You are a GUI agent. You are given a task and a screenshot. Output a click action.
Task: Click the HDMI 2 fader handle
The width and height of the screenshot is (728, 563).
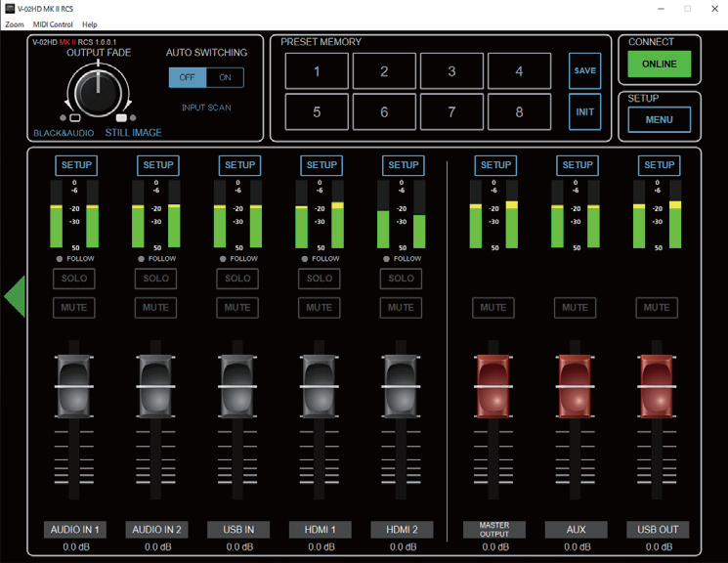pos(401,386)
